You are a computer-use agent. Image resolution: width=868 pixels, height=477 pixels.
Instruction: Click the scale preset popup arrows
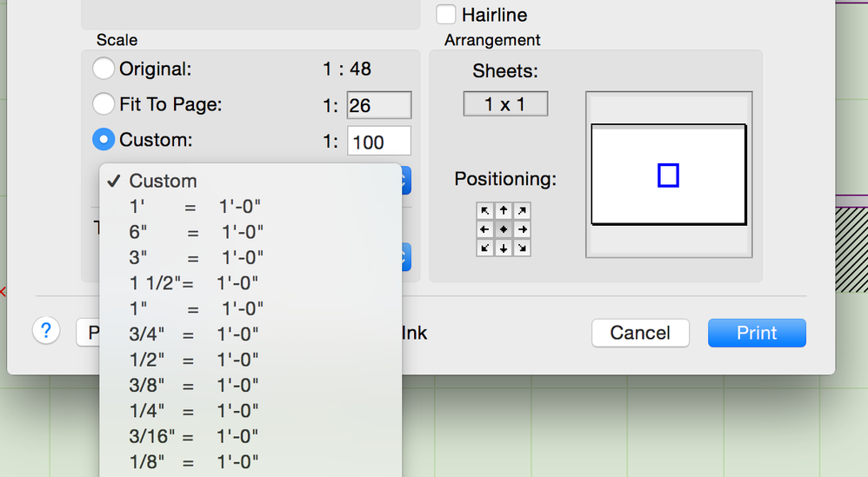point(405,181)
